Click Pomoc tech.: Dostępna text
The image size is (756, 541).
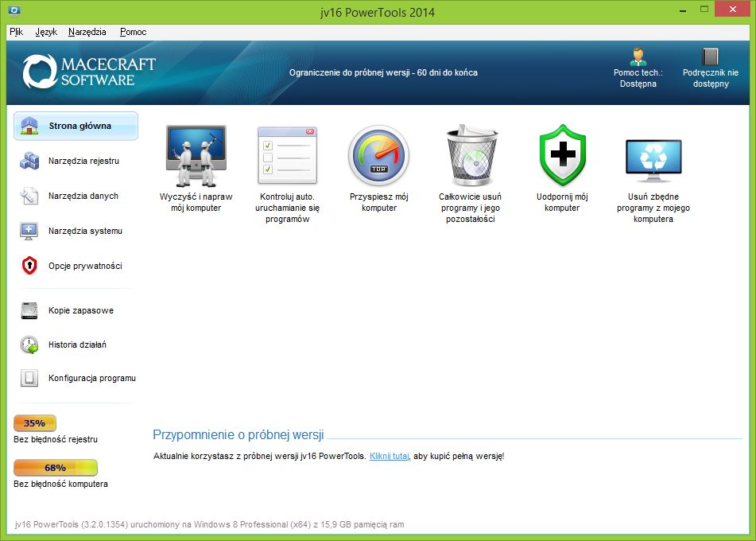coord(638,78)
